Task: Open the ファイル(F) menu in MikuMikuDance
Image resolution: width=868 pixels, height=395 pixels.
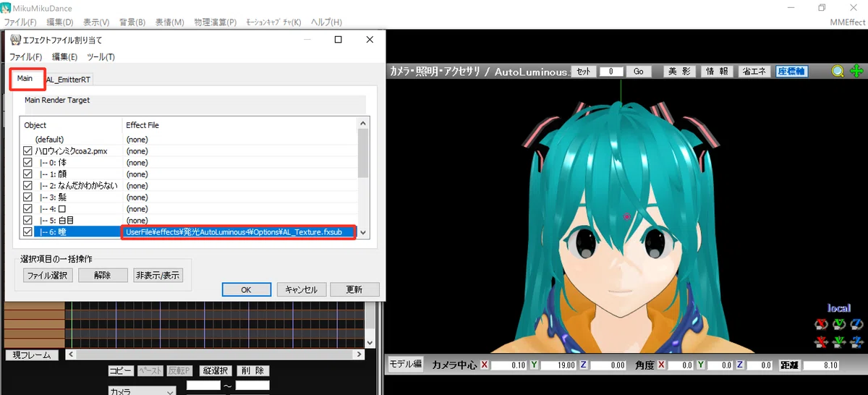Action: (20, 22)
